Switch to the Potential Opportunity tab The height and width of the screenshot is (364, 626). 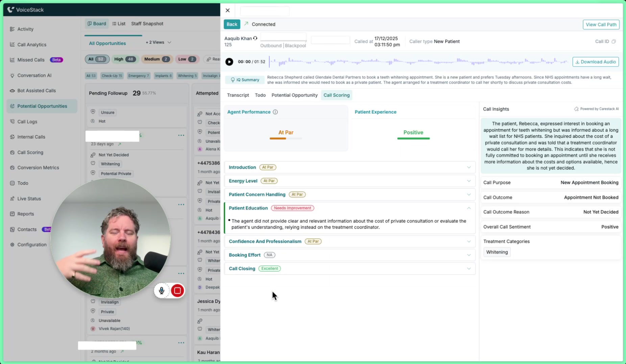tap(294, 95)
